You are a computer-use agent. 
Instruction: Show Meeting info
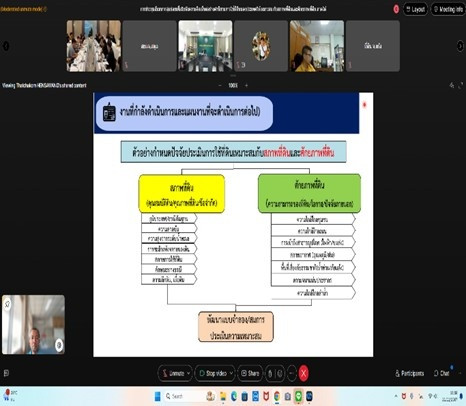pyautogui.click(x=448, y=9)
